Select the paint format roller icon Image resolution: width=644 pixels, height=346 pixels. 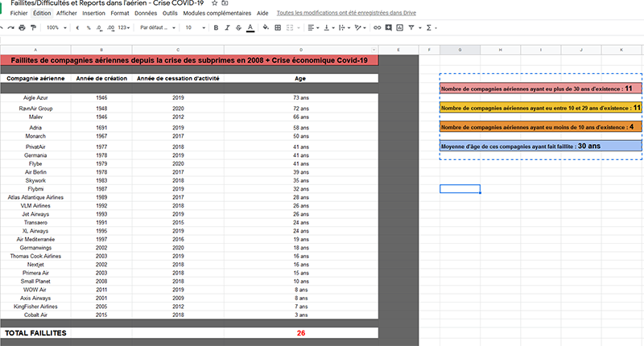[33, 27]
